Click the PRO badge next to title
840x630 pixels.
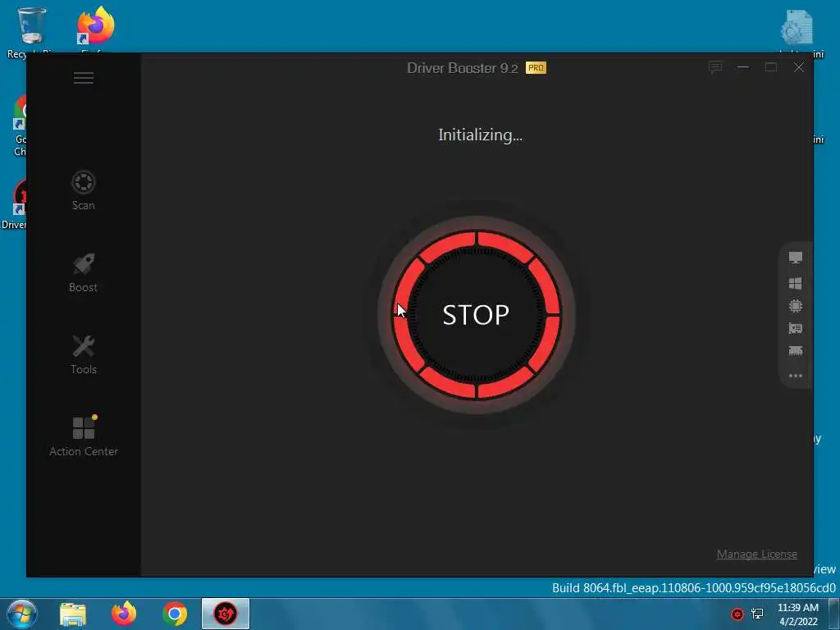[x=536, y=67]
